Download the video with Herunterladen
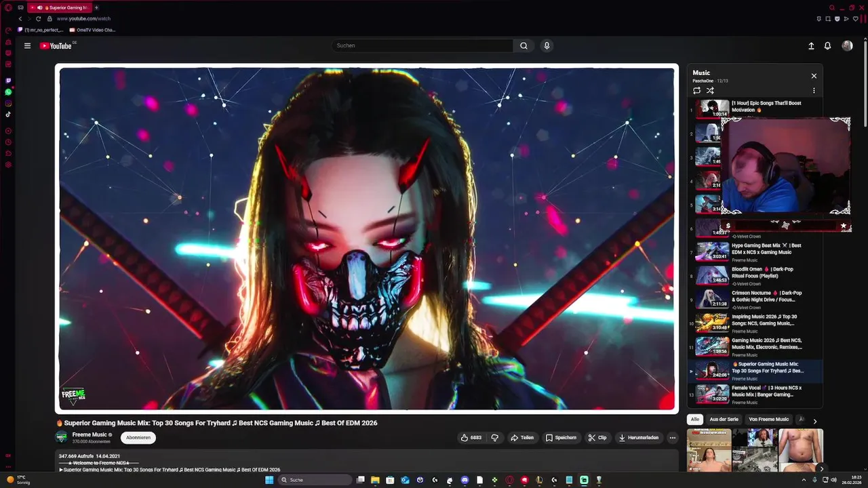 pyautogui.click(x=638, y=438)
